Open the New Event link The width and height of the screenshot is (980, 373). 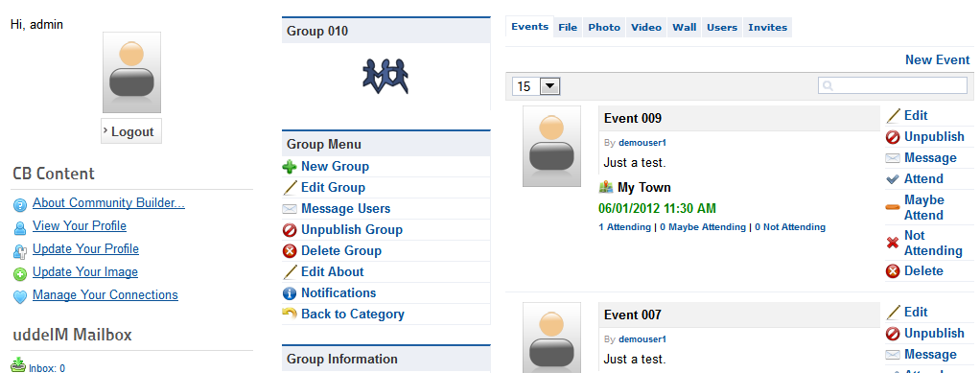[x=938, y=60]
